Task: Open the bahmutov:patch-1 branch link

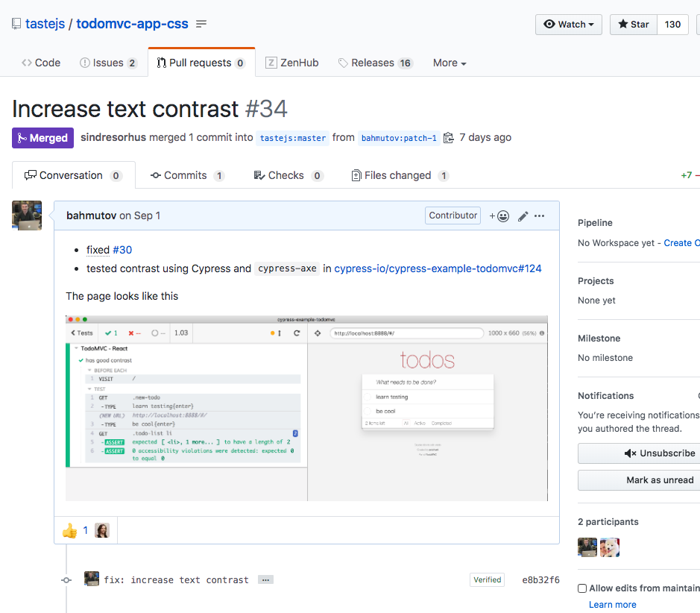Action: [399, 138]
